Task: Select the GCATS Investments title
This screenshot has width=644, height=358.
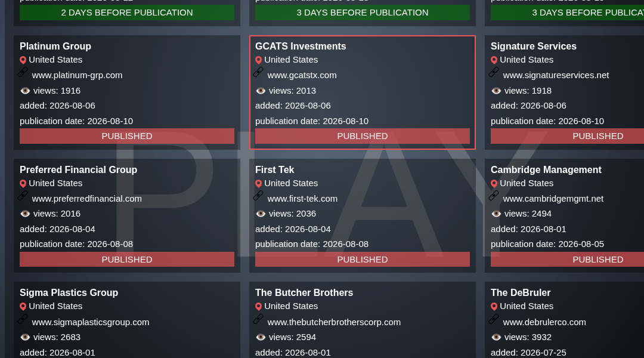Action: pyautogui.click(x=301, y=46)
